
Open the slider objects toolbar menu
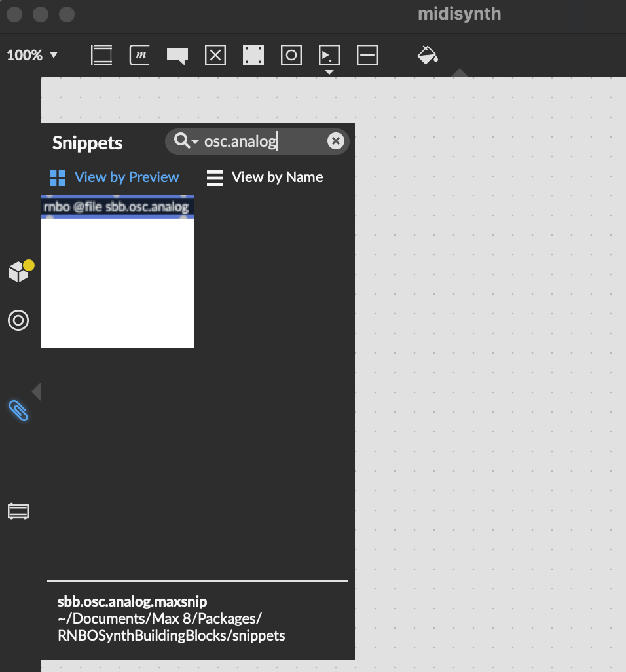[x=329, y=55]
